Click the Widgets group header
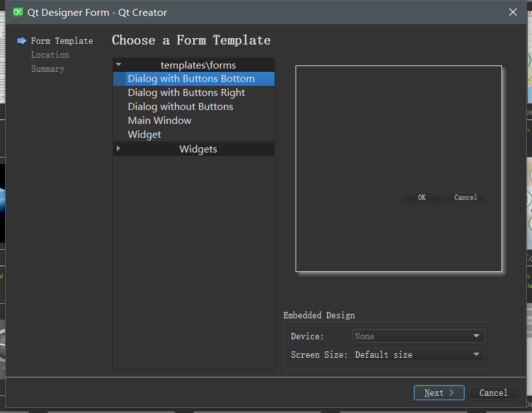The image size is (532, 413). [194, 149]
